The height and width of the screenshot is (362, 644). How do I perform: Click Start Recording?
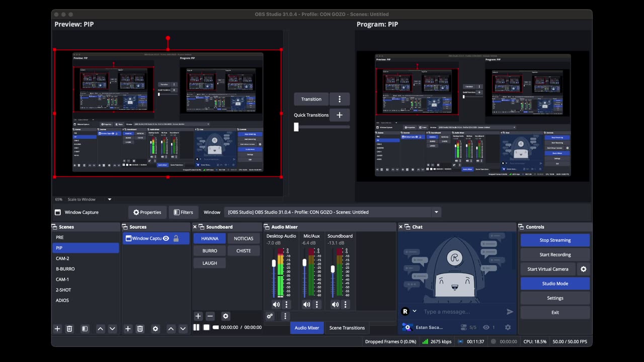click(x=555, y=255)
